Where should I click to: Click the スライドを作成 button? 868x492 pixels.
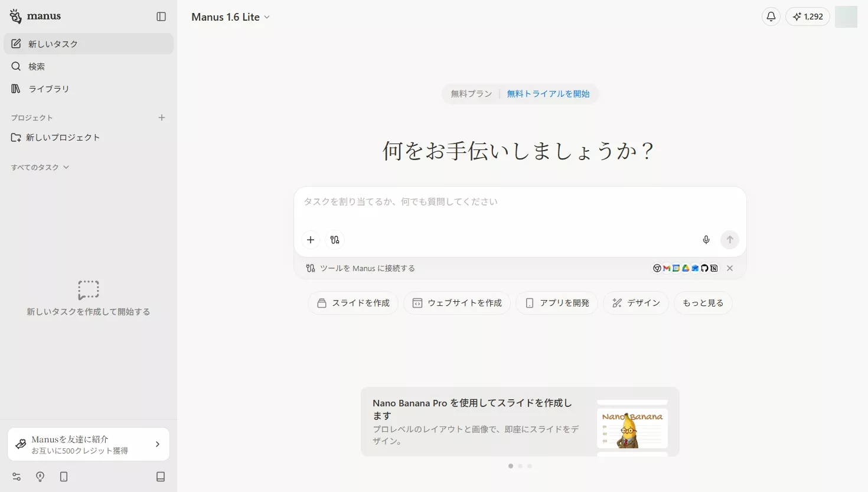pyautogui.click(x=353, y=302)
